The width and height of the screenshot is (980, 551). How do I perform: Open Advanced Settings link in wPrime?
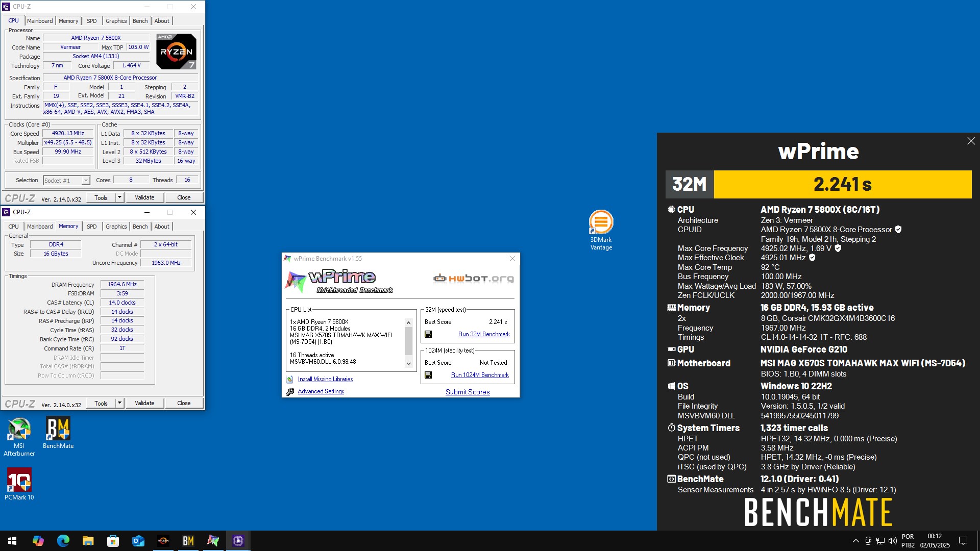click(321, 391)
